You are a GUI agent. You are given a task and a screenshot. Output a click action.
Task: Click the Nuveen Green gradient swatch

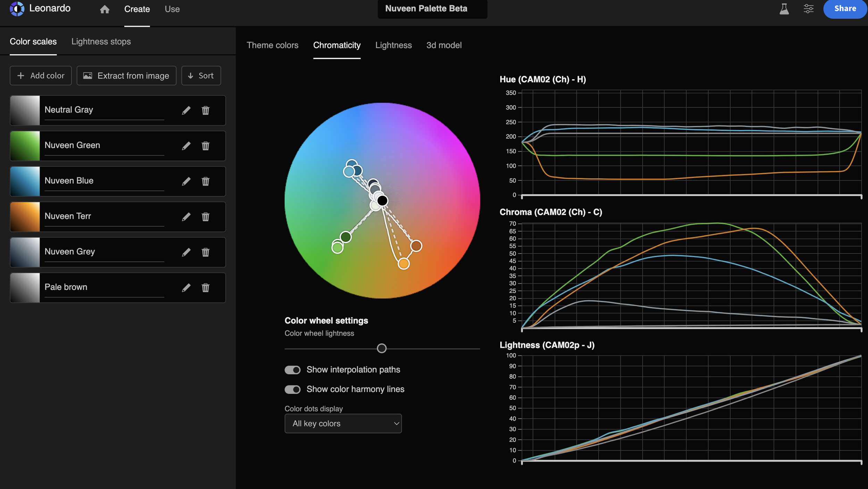(25, 146)
